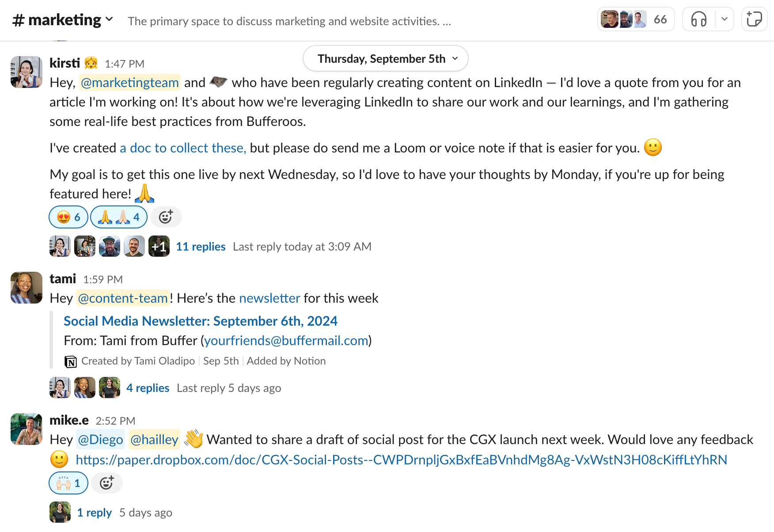
Task: Toggle the heart-eyes reaction with 6 votes
Action: tap(68, 217)
